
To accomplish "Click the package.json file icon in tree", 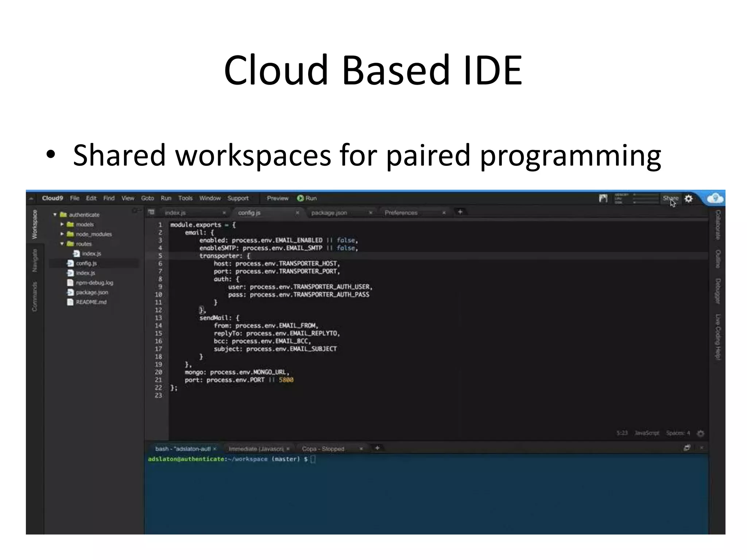I will (x=70, y=292).
